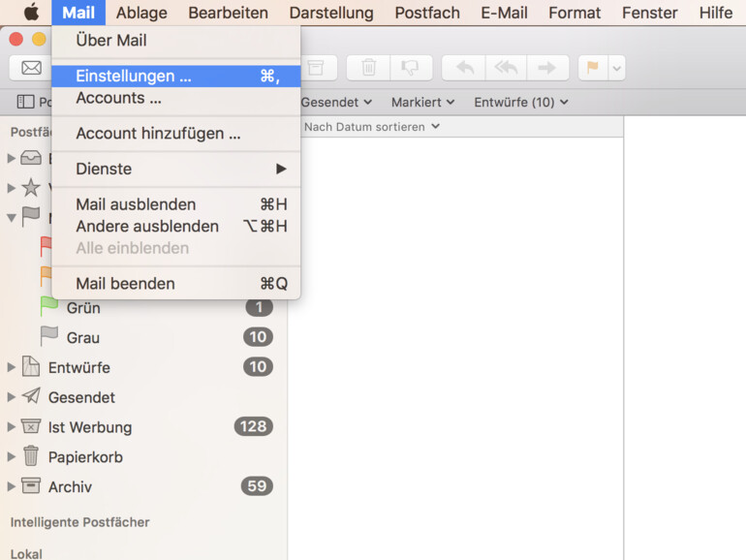The height and width of the screenshot is (560, 746).
Task: Toggle the mailbox sidebar panel icon
Action: pyautogui.click(x=26, y=102)
